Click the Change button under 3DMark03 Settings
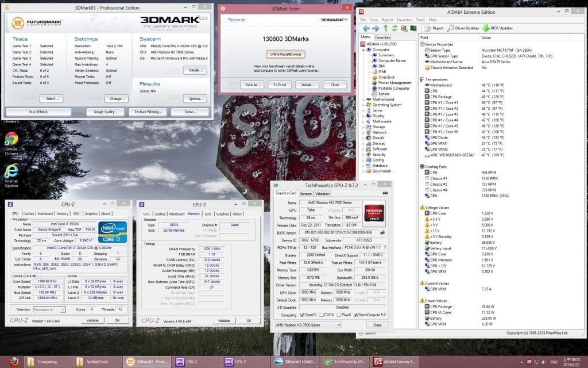The height and width of the screenshot is (368, 588). click(117, 99)
